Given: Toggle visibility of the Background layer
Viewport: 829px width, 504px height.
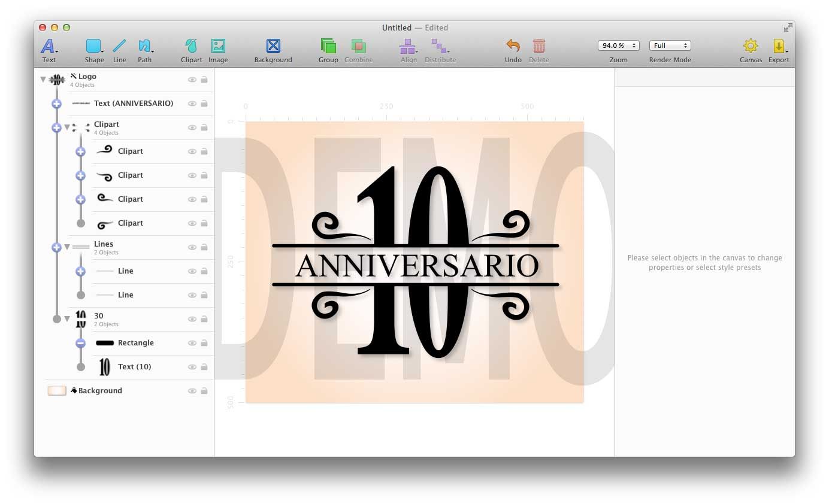Looking at the screenshot, I should 192,391.
